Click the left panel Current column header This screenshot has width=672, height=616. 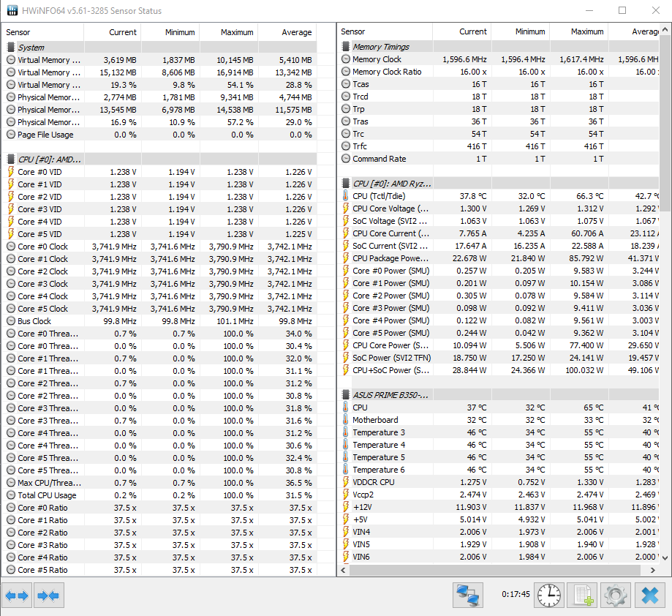coord(113,32)
